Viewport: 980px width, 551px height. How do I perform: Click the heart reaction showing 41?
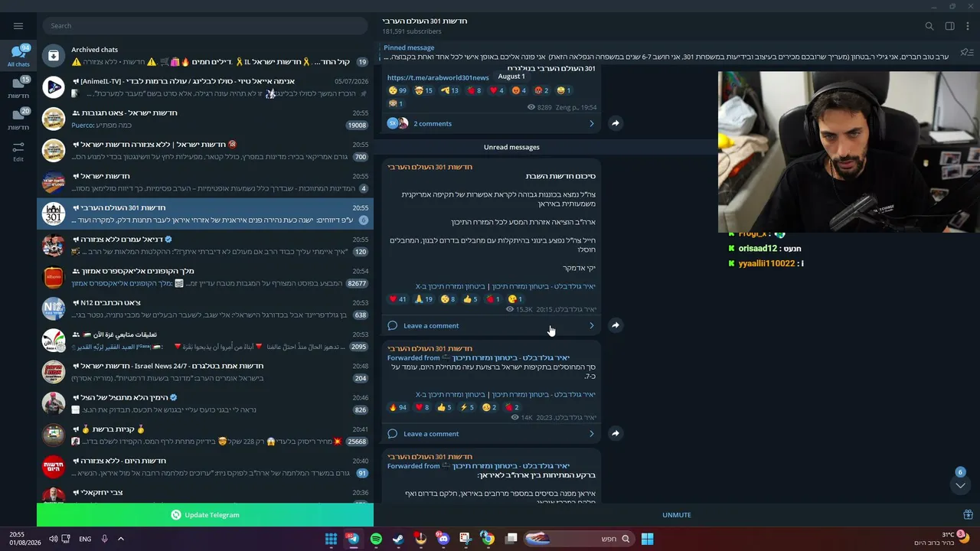(398, 299)
